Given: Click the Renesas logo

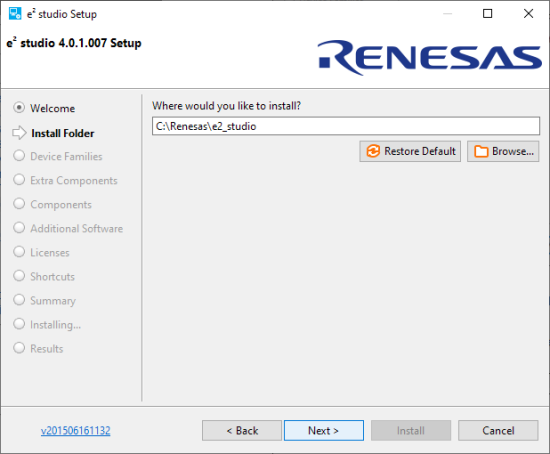Looking at the screenshot, I should (430, 58).
